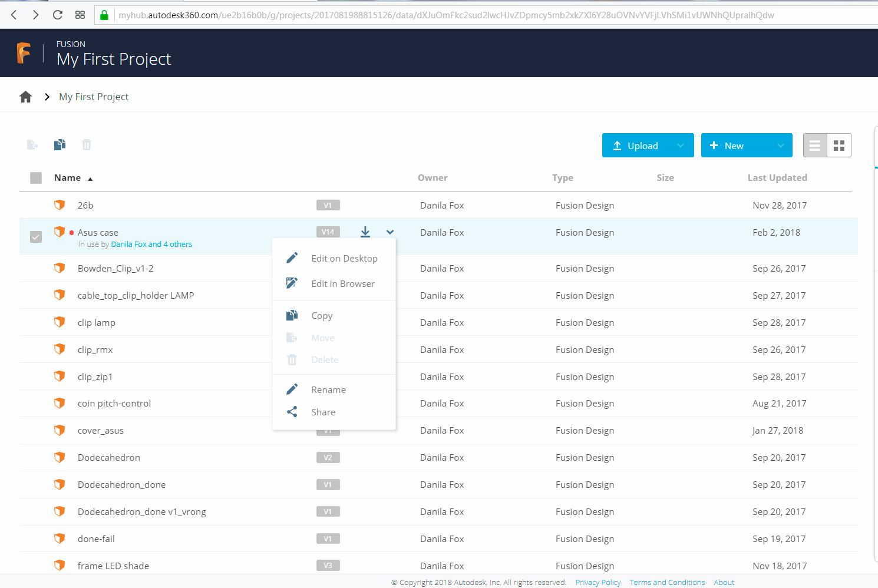Open the Terms and Conditions link
This screenshot has width=878, height=588.
pos(667,582)
